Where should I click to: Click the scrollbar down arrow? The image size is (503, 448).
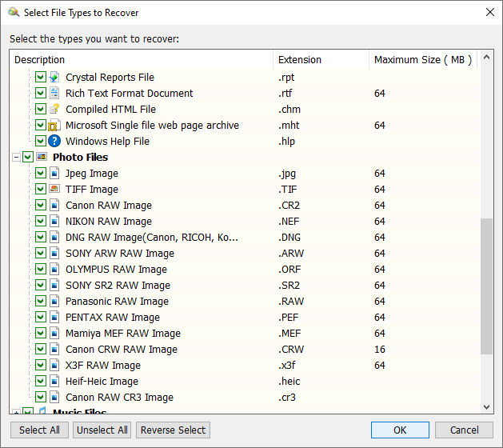tap(487, 407)
